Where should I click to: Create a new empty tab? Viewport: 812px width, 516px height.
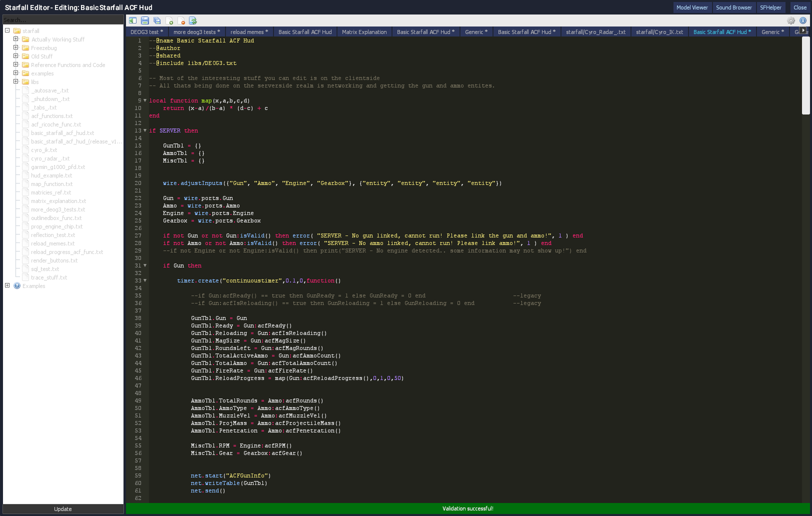click(169, 20)
